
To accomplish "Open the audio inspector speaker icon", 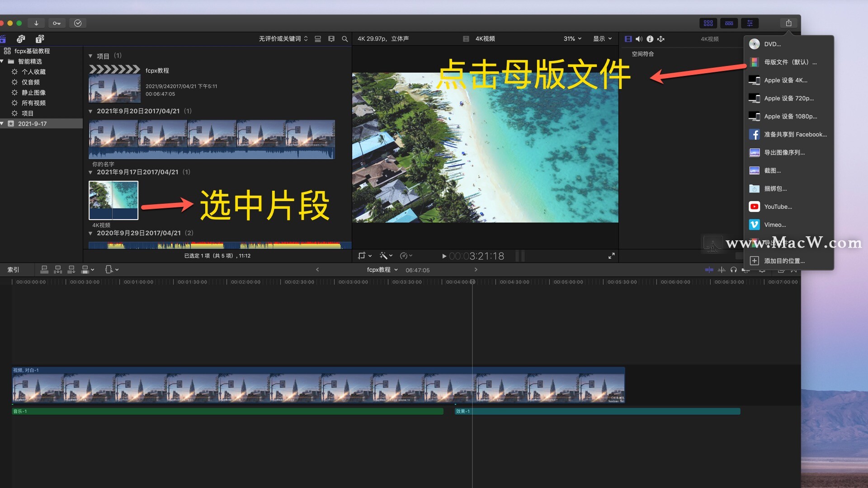I will 639,39.
